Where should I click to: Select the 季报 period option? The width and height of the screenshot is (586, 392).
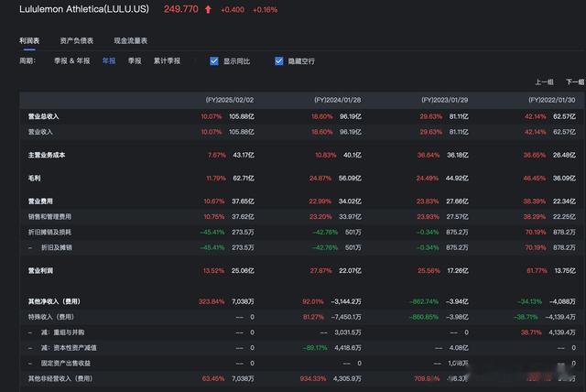pos(135,61)
